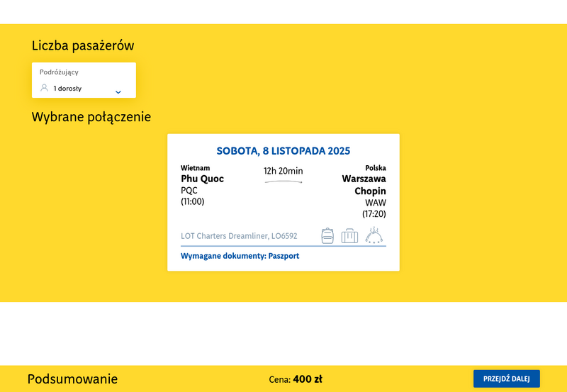The height and width of the screenshot is (392, 567).
Task: Click the Warszawa Chopin arrival airport name
Action: pyautogui.click(x=364, y=185)
